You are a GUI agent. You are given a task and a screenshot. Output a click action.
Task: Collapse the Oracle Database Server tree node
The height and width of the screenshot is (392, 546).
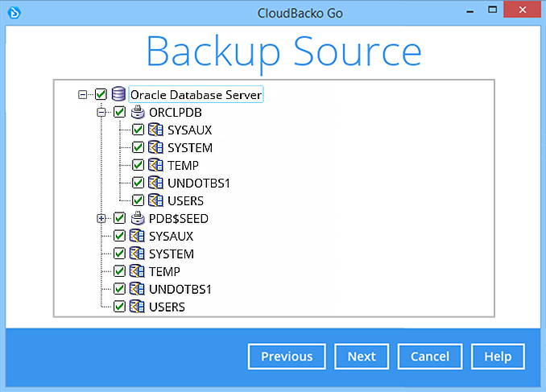pos(82,94)
